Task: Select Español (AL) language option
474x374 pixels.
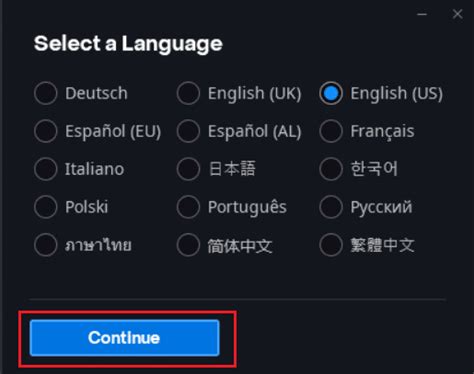Action: pos(188,131)
